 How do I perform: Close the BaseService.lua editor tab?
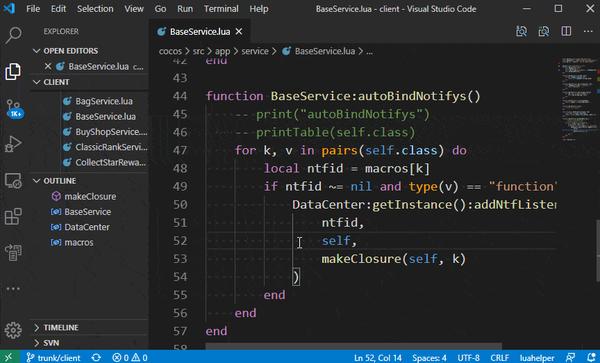tap(239, 31)
